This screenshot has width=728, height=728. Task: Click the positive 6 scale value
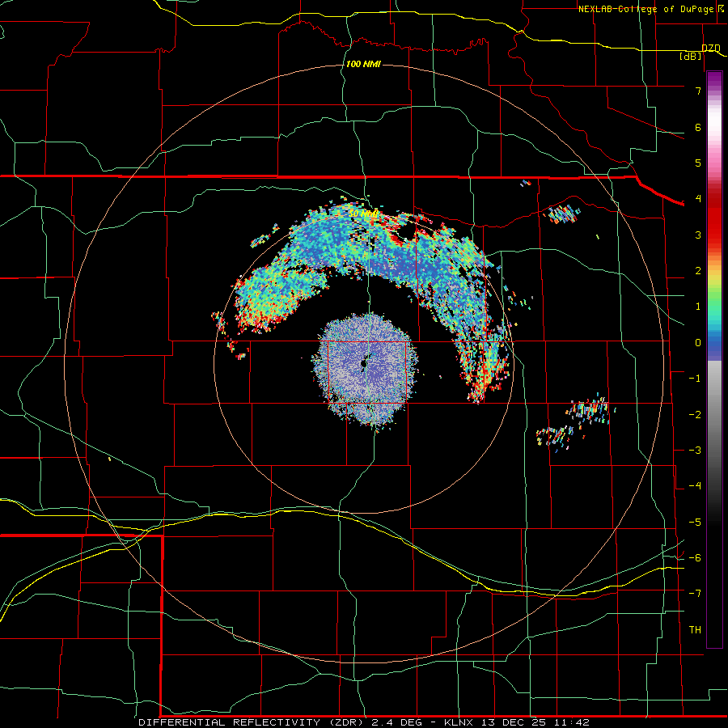[698, 127]
